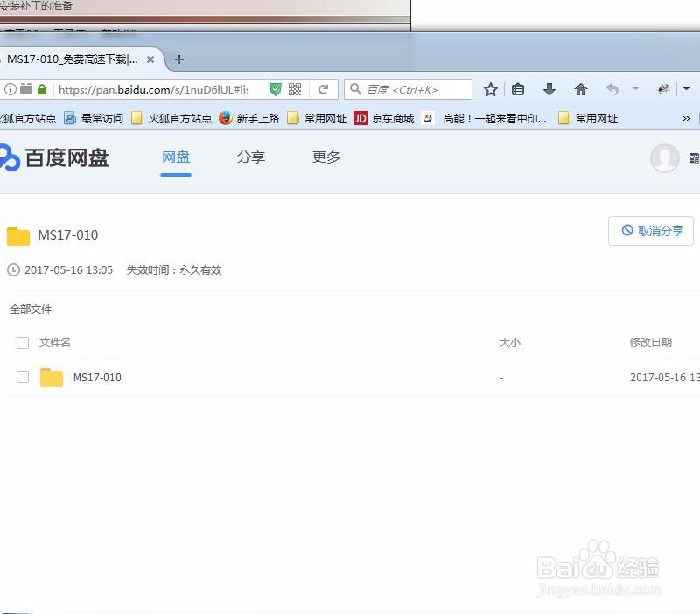Screen dimensions: 700x614
Task: Select all files with the header checkbox
Action: click(22, 343)
